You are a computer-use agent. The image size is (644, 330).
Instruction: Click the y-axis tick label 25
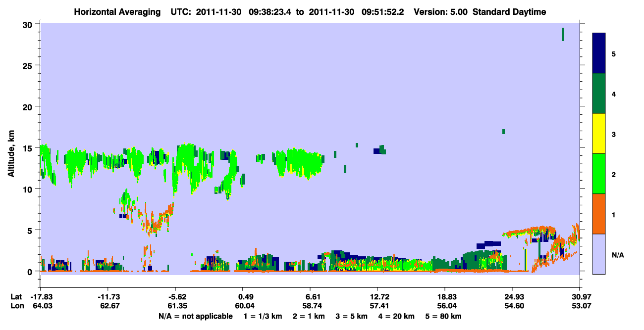pyautogui.click(x=28, y=65)
